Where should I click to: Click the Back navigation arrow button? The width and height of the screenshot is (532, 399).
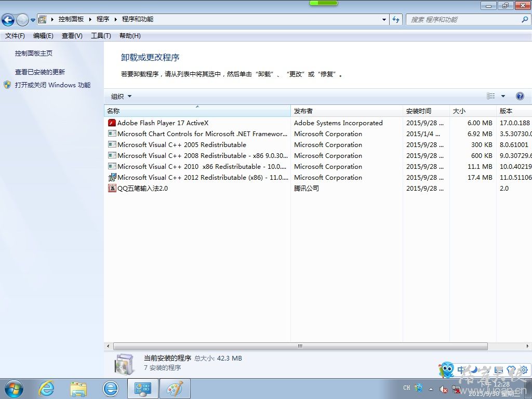[8, 20]
